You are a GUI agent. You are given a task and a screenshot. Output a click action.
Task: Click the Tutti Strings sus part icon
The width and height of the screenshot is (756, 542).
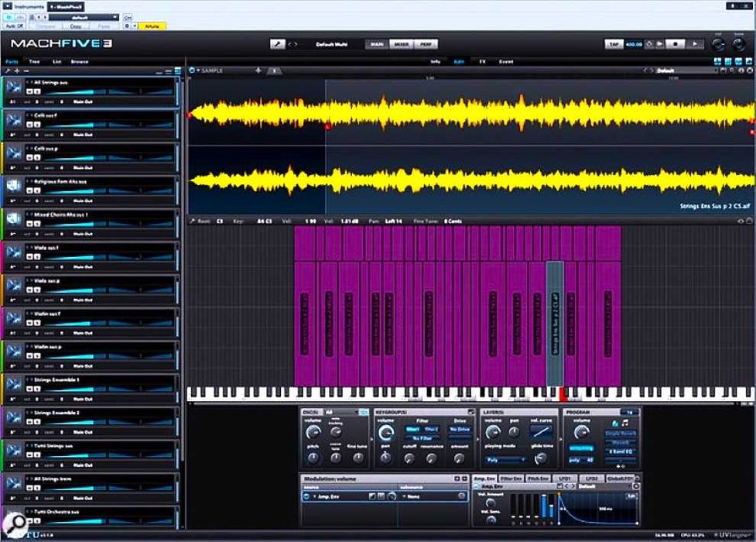click(x=14, y=451)
